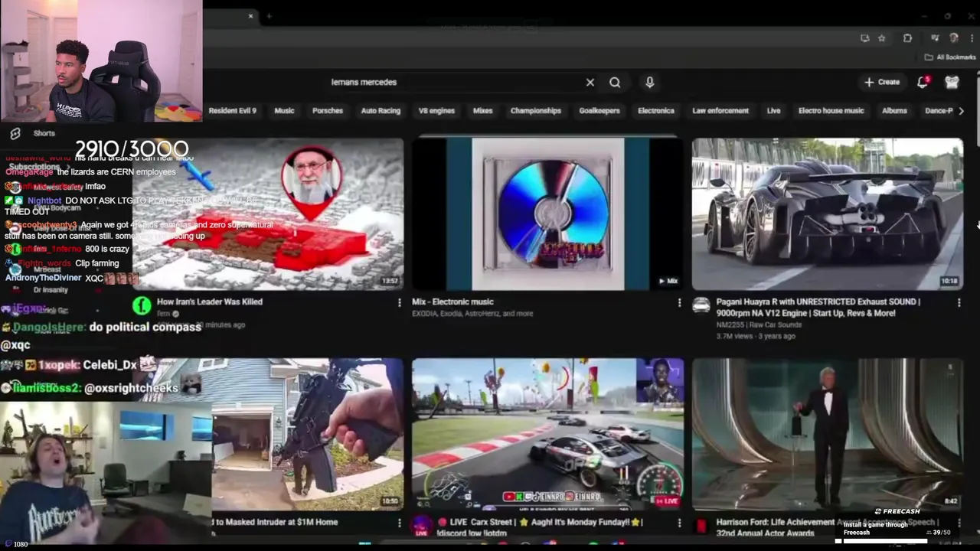Select the Law enforcement chip

click(720, 111)
